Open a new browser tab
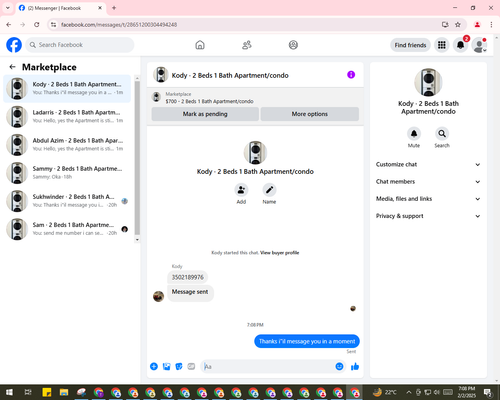This screenshot has width=500, height=400. click(114, 8)
